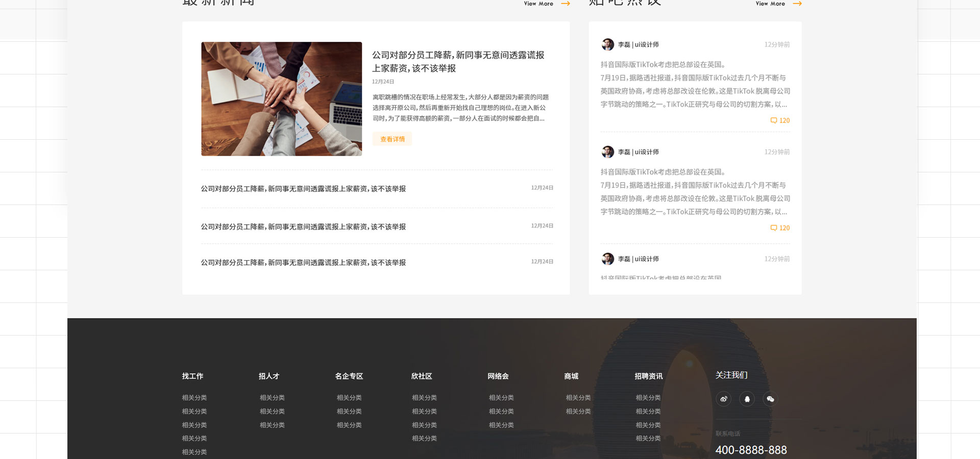Click first 相关分类 link under 招人才
This screenshot has height=459, width=980.
[x=272, y=398]
